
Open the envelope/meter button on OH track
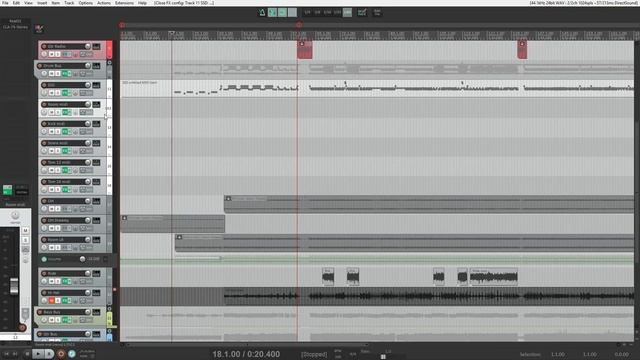coord(96,201)
